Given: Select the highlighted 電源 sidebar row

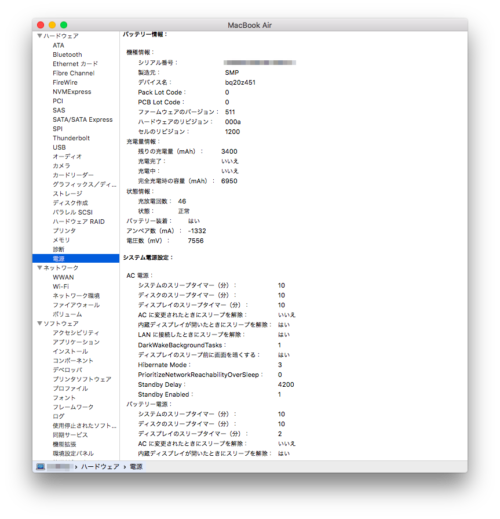Looking at the screenshot, I should [x=76, y=259].
